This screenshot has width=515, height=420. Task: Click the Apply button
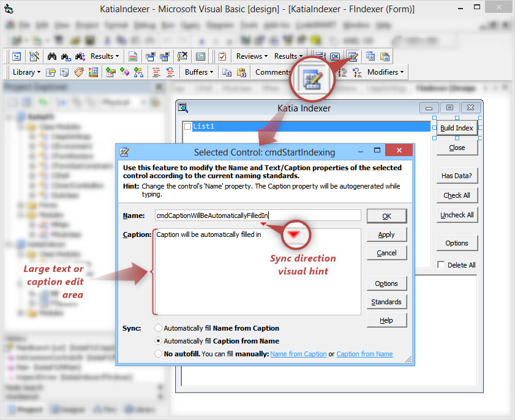tap(386, 234)
